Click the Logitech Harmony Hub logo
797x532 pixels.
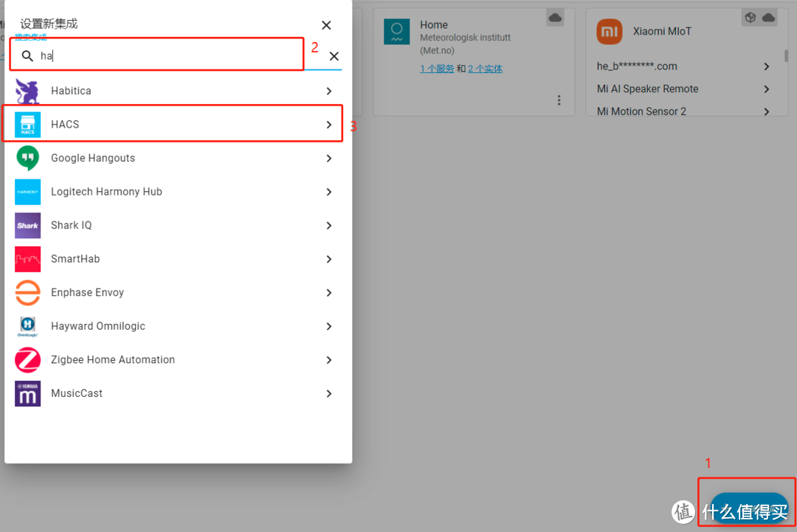coord(27,192)
